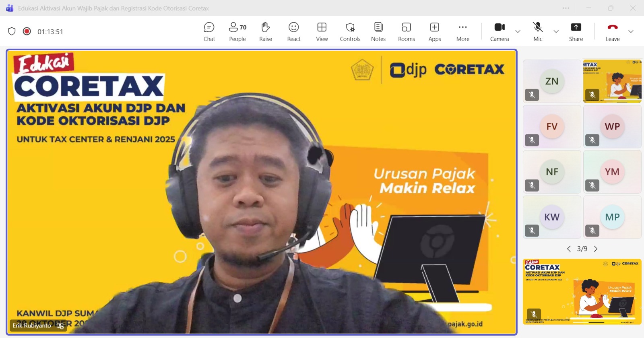644x338 pixels.
Task: Open the More actions menu
Action: point(463,32)
